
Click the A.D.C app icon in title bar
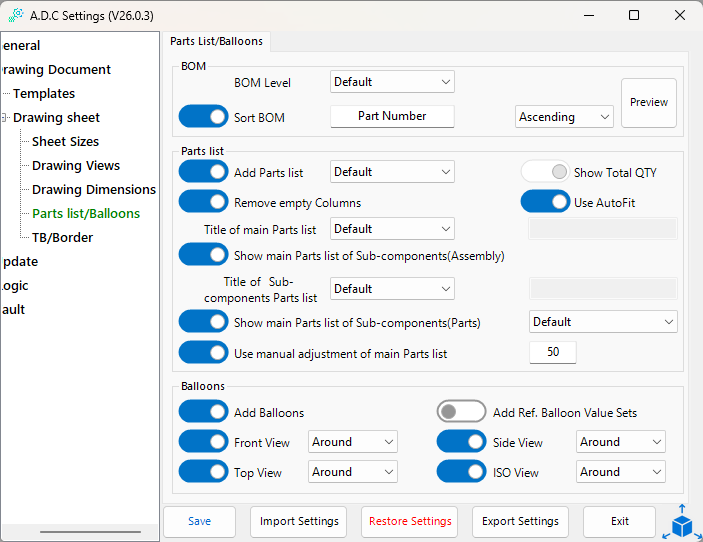coord(15,16)
